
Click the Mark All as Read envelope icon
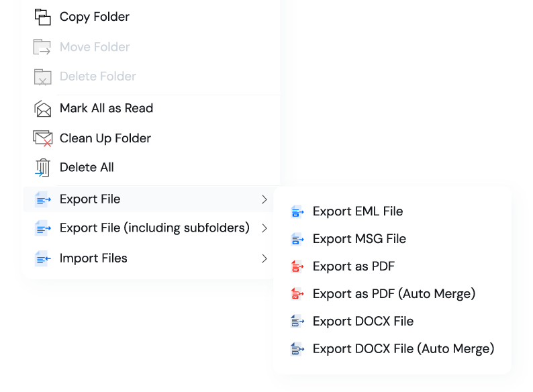(43, 108)
